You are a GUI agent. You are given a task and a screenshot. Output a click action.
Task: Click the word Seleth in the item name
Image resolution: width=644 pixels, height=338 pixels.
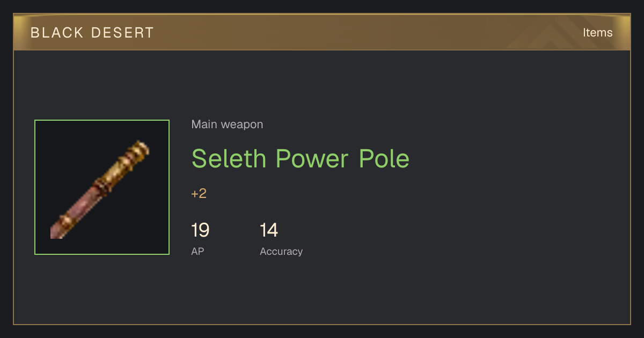(x=229, y=158)
